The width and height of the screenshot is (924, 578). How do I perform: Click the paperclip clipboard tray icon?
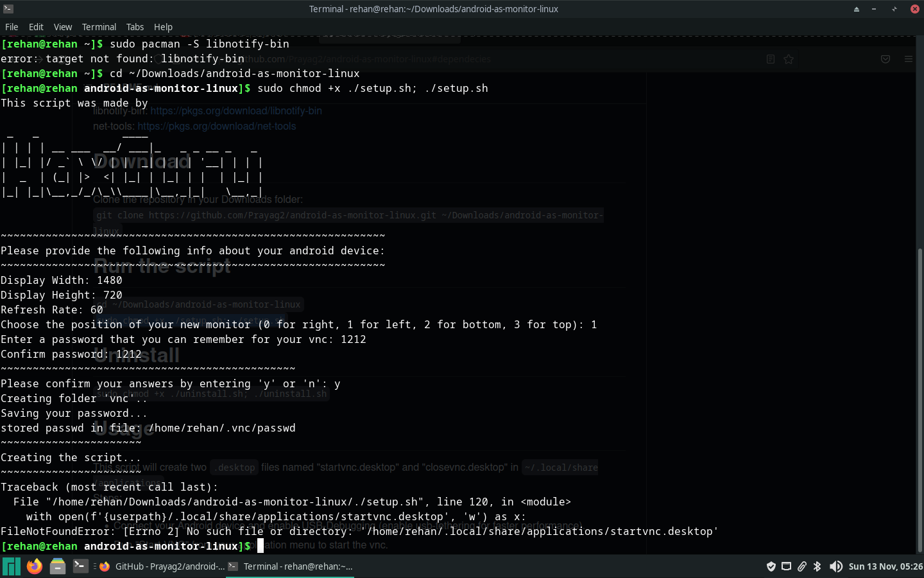[801, 566]
